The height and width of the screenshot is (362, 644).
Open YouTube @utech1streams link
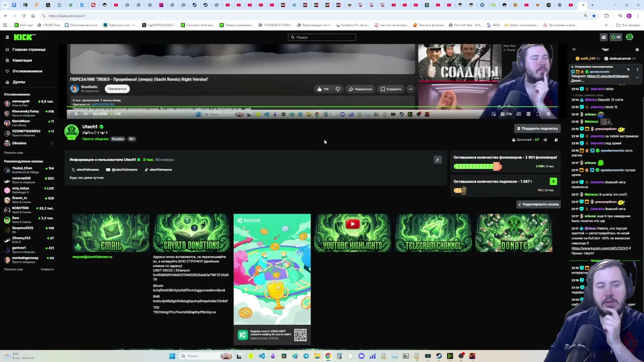121,169
